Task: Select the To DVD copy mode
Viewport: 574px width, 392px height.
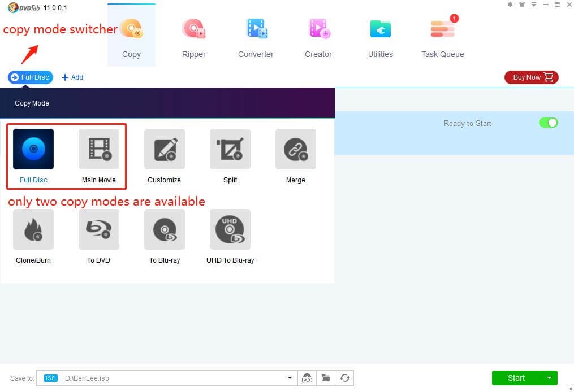Action: click(x=98, y=229)
